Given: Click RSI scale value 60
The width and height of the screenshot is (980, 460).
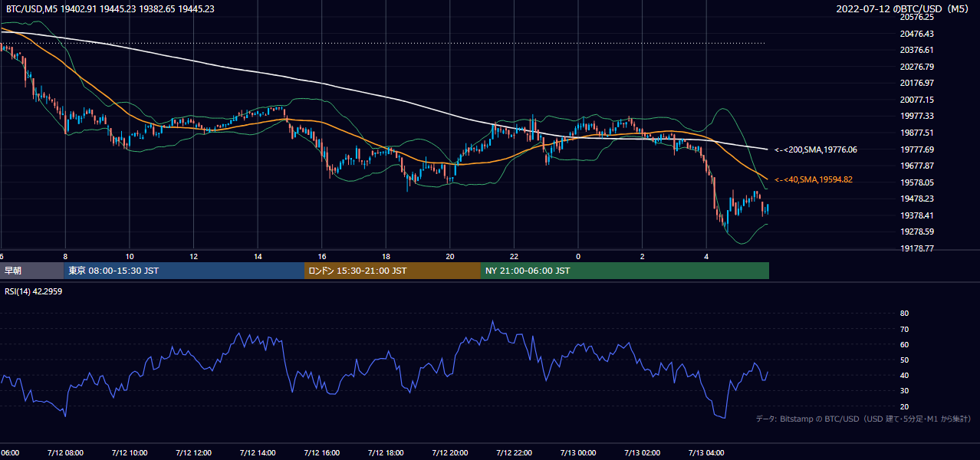Looking at the screenshot, I should click(904, 344).
